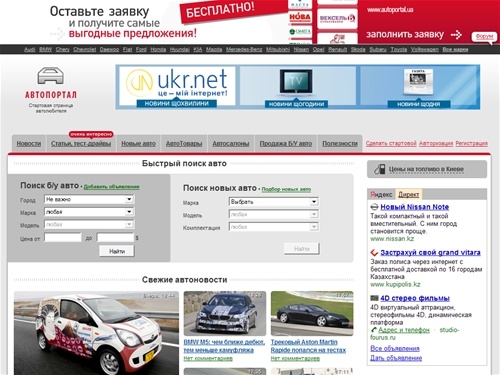
Task: Open the black Aston Martin thumbnail
Action: pos(312,313)
